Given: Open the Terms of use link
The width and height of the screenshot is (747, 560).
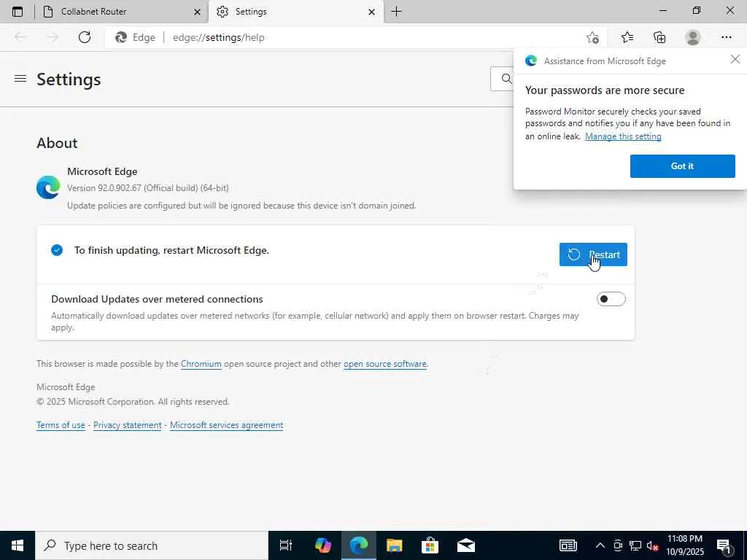Looking at the screenshot, I should 61,425.
